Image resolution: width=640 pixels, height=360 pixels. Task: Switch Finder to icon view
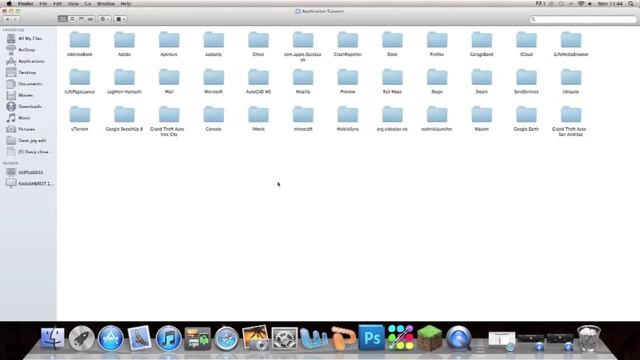point(63,19)
